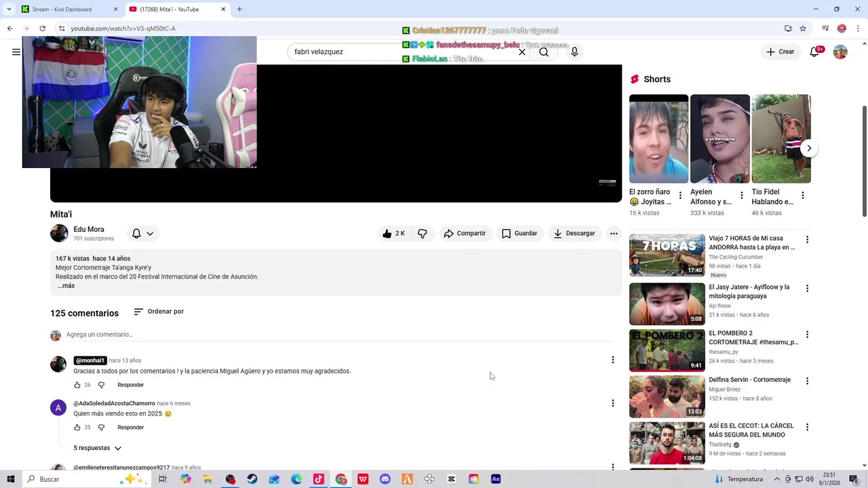
Task: Open subscription notification bell dropdown
Action: [142, 233]
